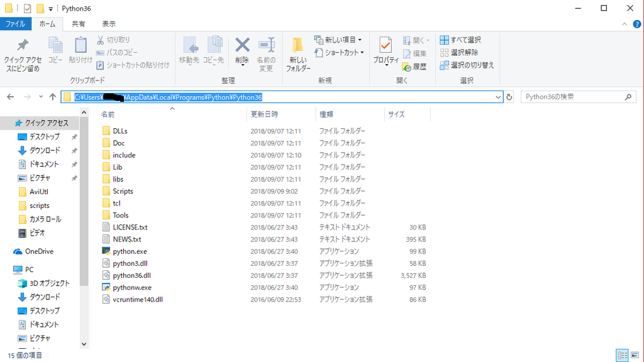Image resolution: width=644 pixels, height=362 pixels.
Task: Click the Copy ribbon icon
Action: [55, 50]
